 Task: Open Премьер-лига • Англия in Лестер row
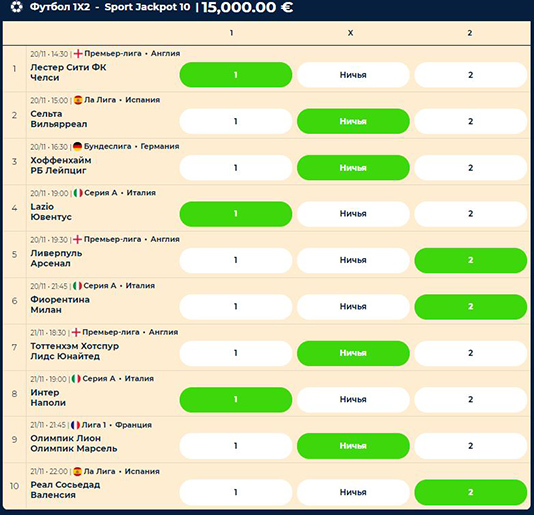132,53
